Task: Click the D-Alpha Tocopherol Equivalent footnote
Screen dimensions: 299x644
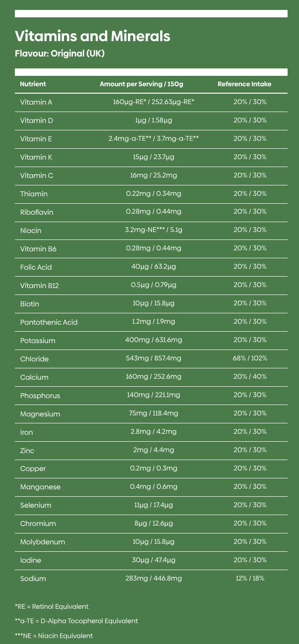Action: (76, 621)
